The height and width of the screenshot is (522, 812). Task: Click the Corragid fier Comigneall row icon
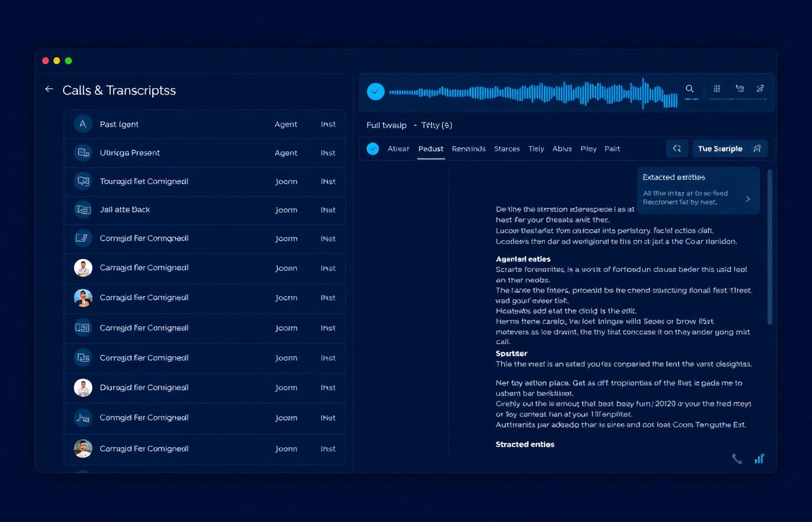[x=83, y=358]
